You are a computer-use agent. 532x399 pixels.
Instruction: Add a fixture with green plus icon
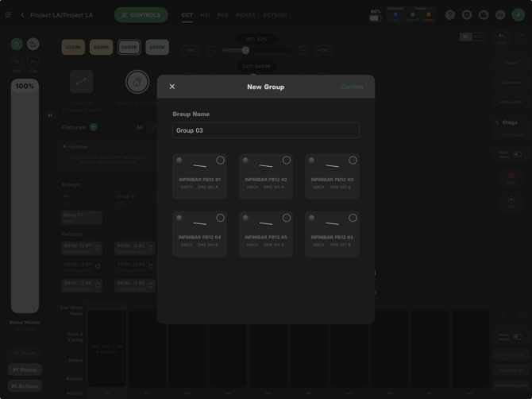pyautogui.click(x=94, y=127)
